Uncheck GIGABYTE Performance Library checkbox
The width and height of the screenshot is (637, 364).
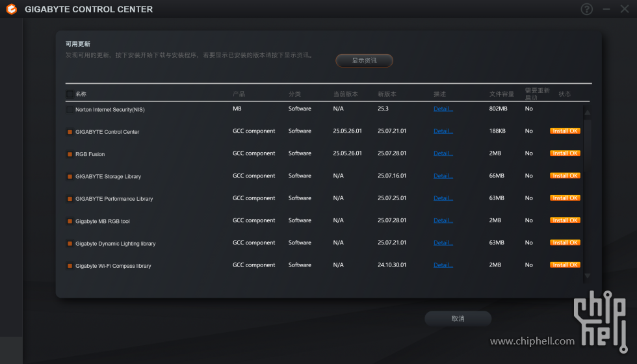click(x=70, y=199)
